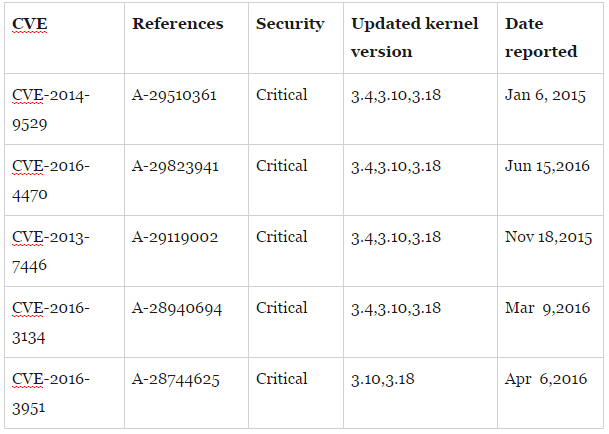
Task: Click reference A-29510361
Action: 174,96
